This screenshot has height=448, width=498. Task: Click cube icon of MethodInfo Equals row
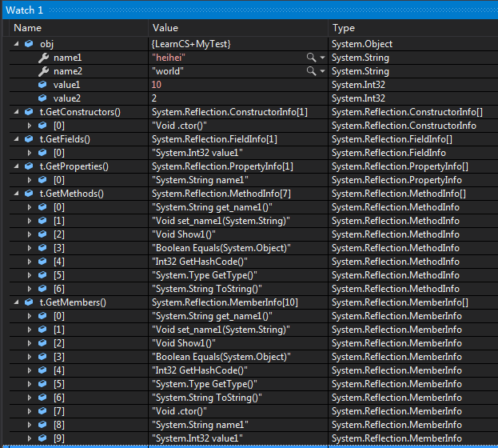click(x=42, y=248)
